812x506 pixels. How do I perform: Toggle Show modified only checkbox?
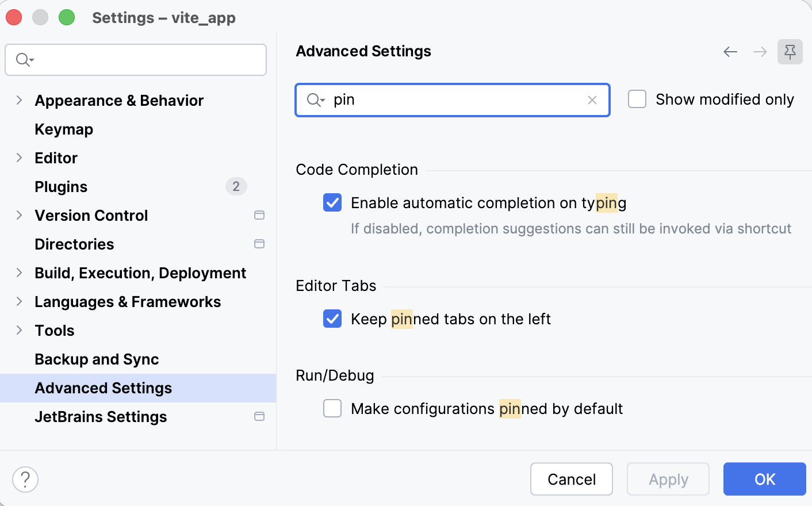pyautogui.click(x=637, y=99)
